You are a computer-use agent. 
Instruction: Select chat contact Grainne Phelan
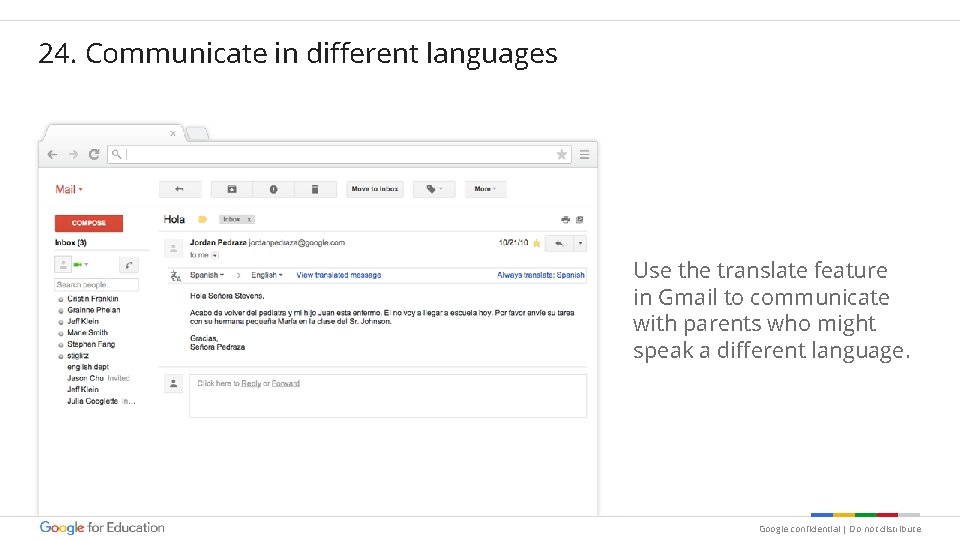94,310
